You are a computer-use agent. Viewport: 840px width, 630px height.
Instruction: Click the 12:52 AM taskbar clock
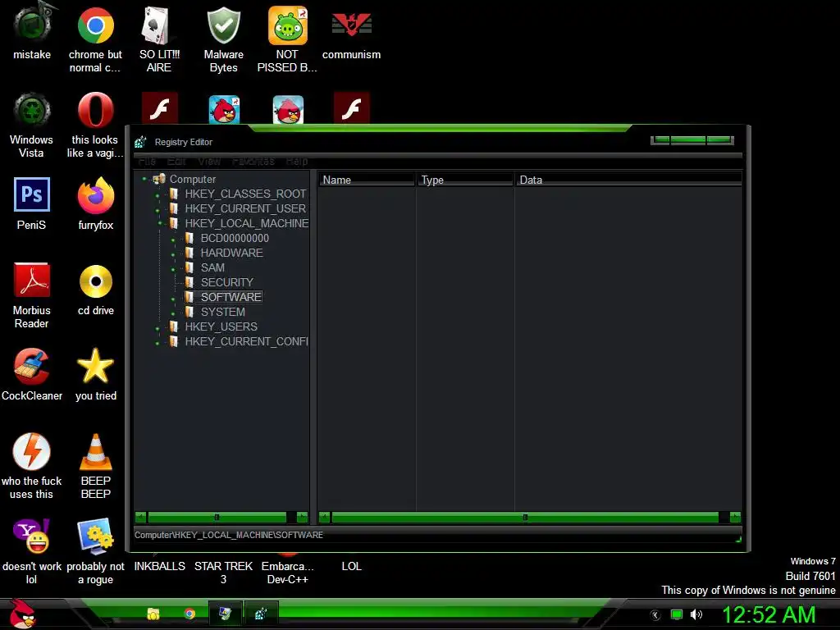pyautogui.click(x=769, y=615)
